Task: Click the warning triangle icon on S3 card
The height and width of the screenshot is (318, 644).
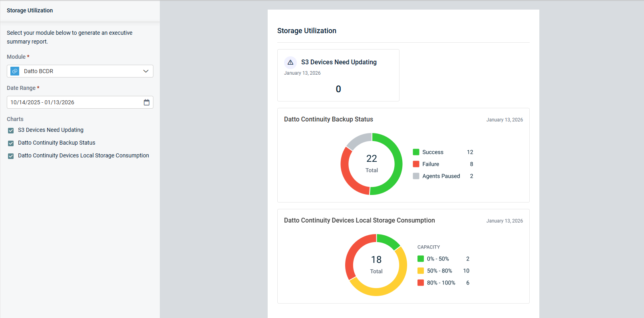Action: [x=290, y=62]
